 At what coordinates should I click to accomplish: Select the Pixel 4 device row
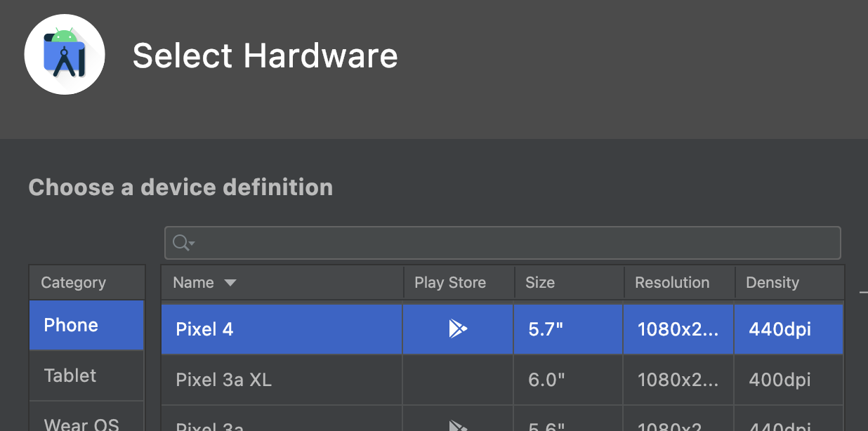[281, 329]
